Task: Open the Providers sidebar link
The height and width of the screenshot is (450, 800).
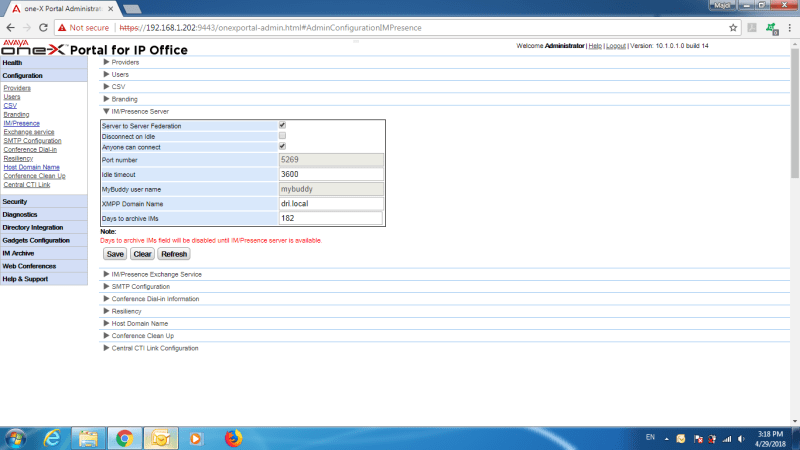Action: pyautogui.click(x=17, y=88)
